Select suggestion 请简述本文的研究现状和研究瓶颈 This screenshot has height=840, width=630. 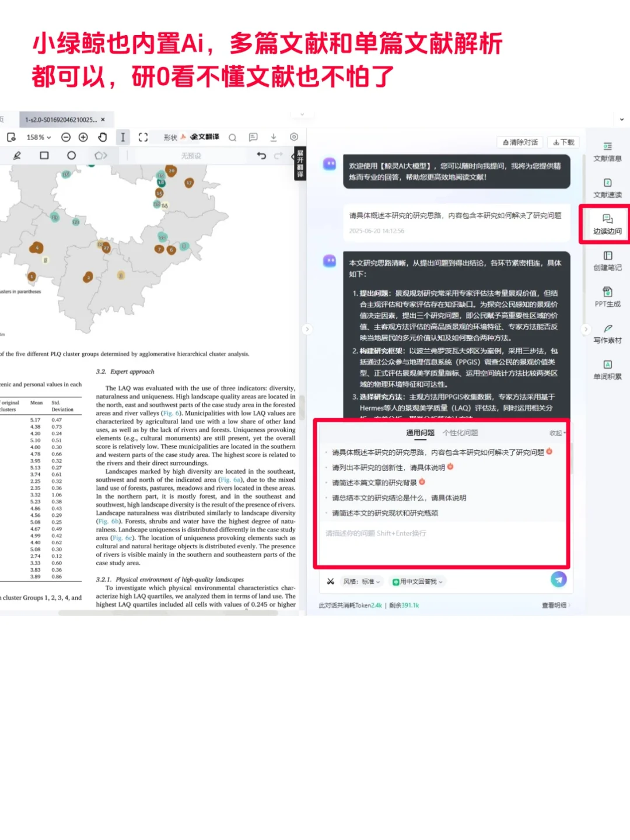click(x=385, y=513)
